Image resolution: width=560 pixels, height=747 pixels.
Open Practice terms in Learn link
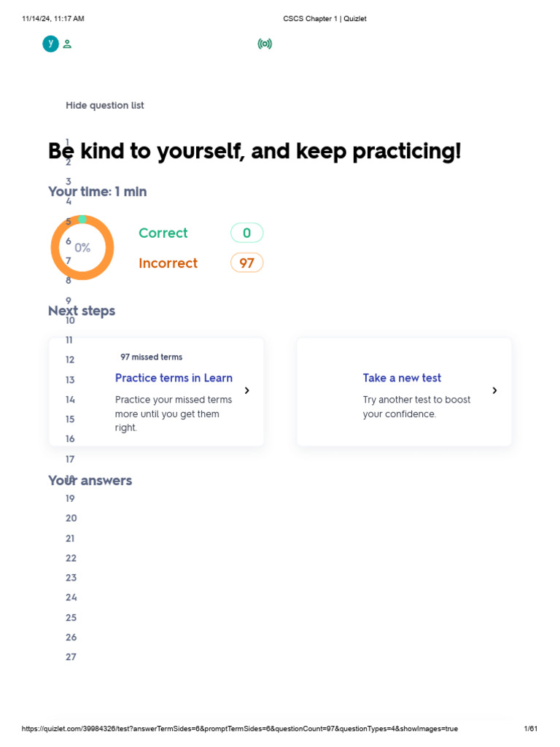click(174, 378)
